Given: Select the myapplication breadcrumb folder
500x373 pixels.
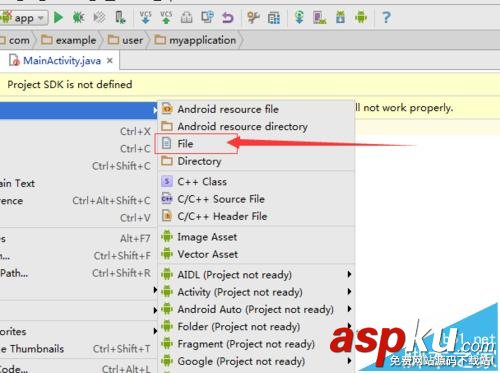Looking at the screenshot, I should pyautogui.click(x=195, y=40).
